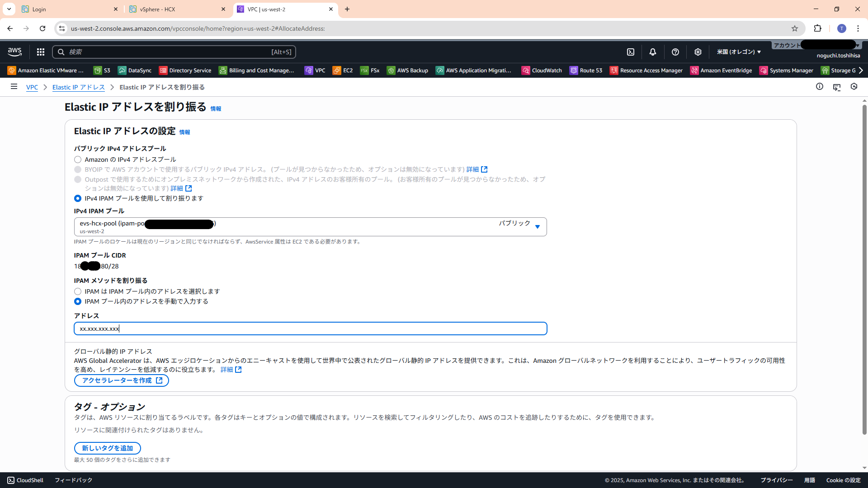Toggle the side navigation hamburger menu
The width and height of the screenshot is (868, 488).
tap(14, 87)
